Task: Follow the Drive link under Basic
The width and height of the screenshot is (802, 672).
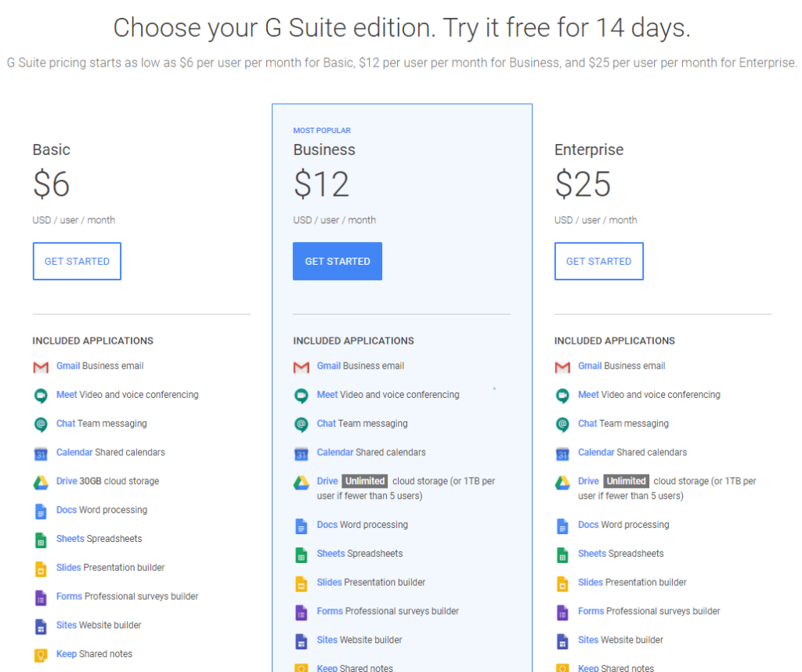Action: 67,481
